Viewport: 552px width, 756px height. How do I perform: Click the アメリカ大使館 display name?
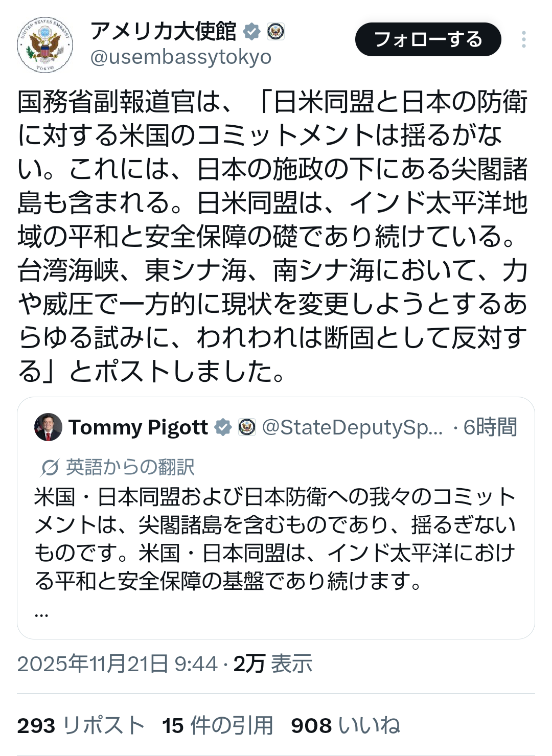(x=164, y=32)
